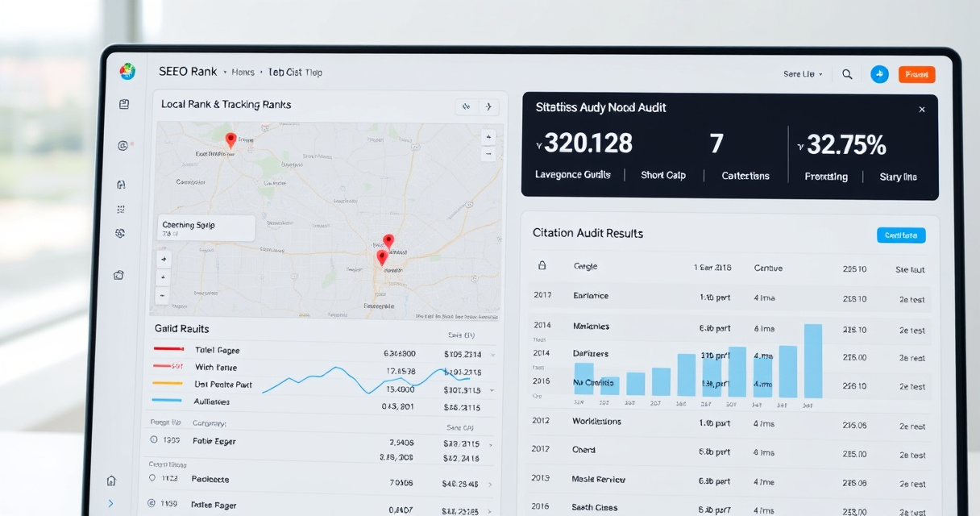Switch to the Teb Cist Tiop tab
Viewport: 980px width, 516px height.
(x=295, y=73)
